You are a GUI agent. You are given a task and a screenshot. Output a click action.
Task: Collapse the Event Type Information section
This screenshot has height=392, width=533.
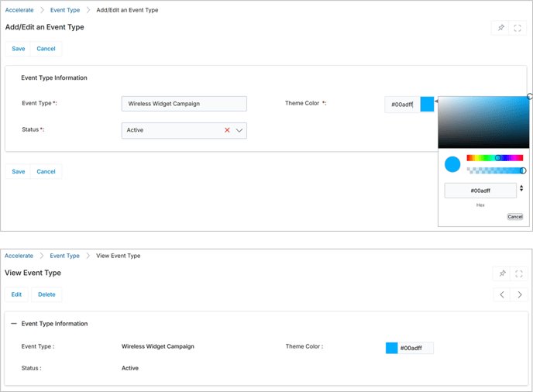coord(14,324)
